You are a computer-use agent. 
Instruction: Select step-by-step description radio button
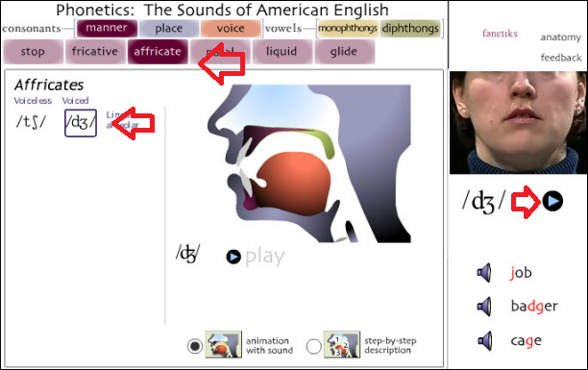pos(313,346)
